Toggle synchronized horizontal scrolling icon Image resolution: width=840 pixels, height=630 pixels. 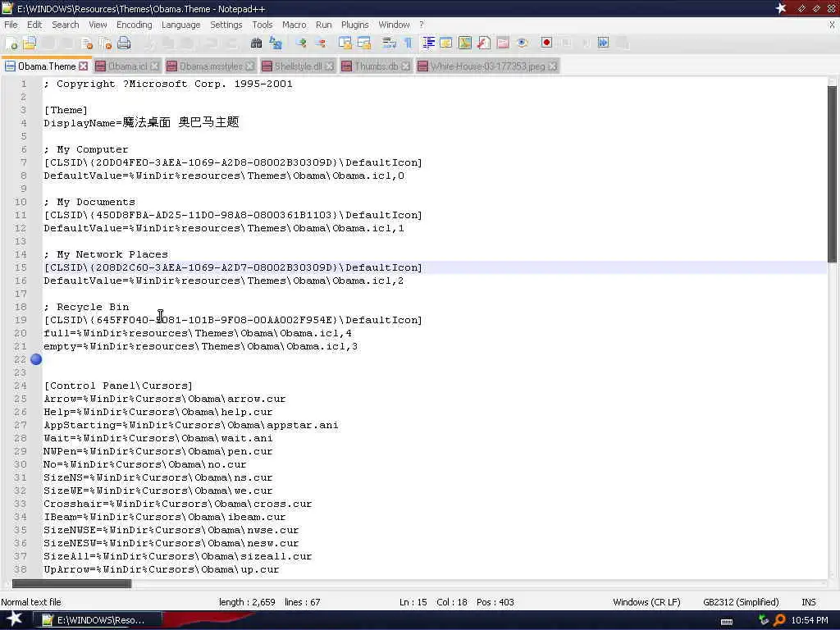[364, 43]
